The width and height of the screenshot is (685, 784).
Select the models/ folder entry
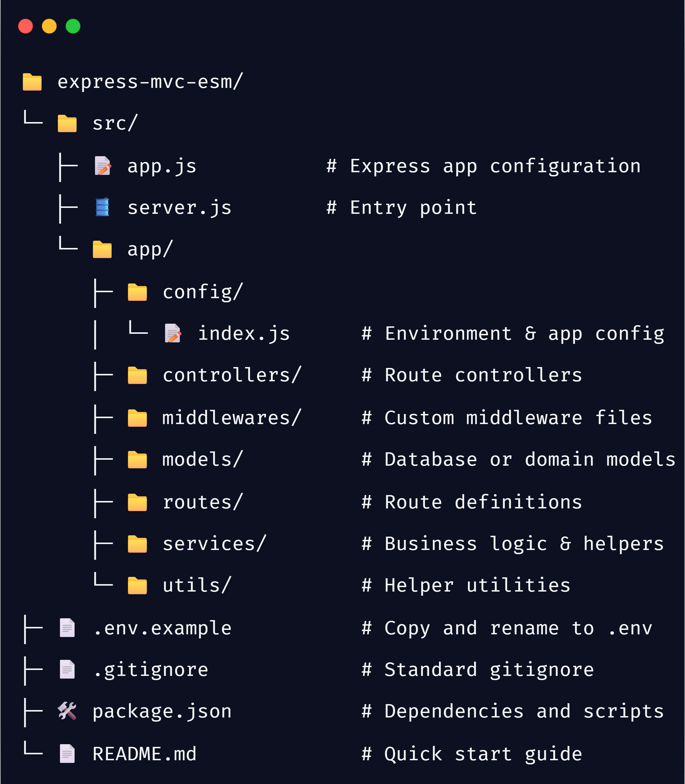click(x=202, y=460)
